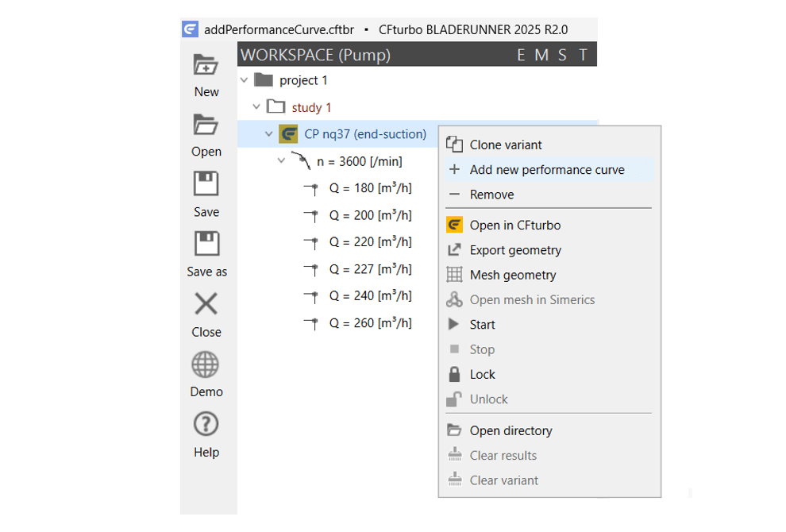Collapse the CP nq37 variant node
The width and height of the screenshot is (786, 532).
pyautogui.click(x=268, y=134)
